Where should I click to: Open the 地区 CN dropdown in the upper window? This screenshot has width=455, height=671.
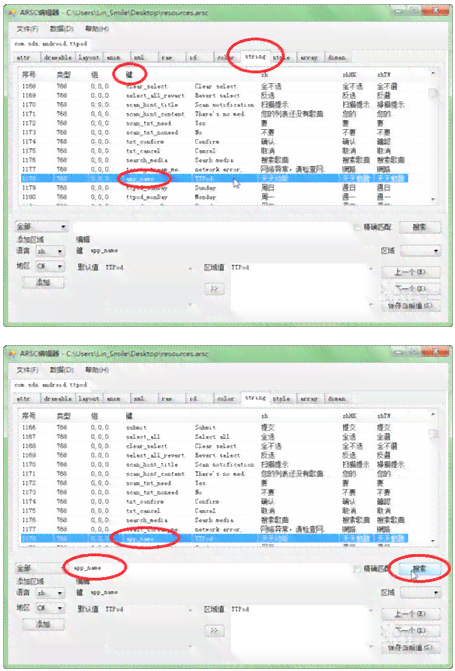(x=50, y=266)
